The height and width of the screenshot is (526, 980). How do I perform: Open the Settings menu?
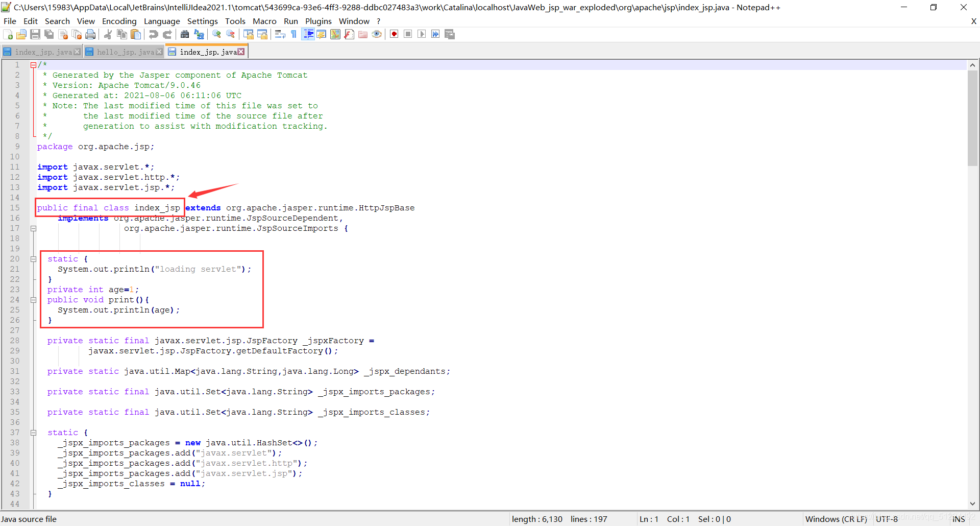[x=202, y=21]
